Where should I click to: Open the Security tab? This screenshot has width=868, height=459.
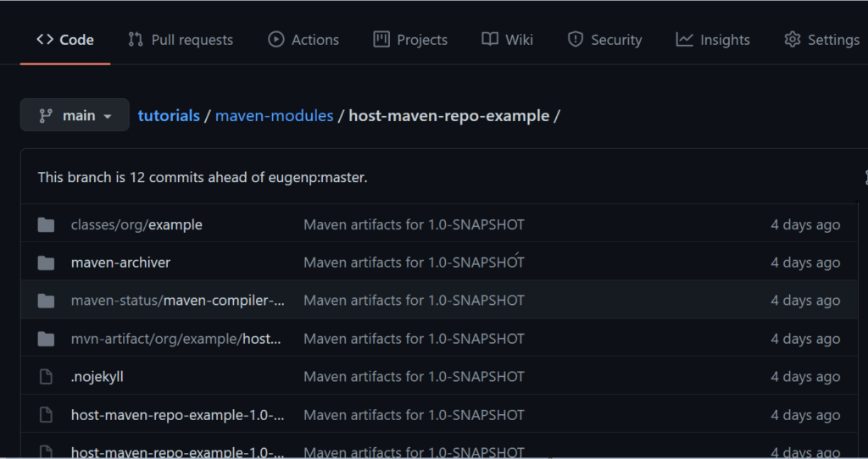[x=604, y=40]
